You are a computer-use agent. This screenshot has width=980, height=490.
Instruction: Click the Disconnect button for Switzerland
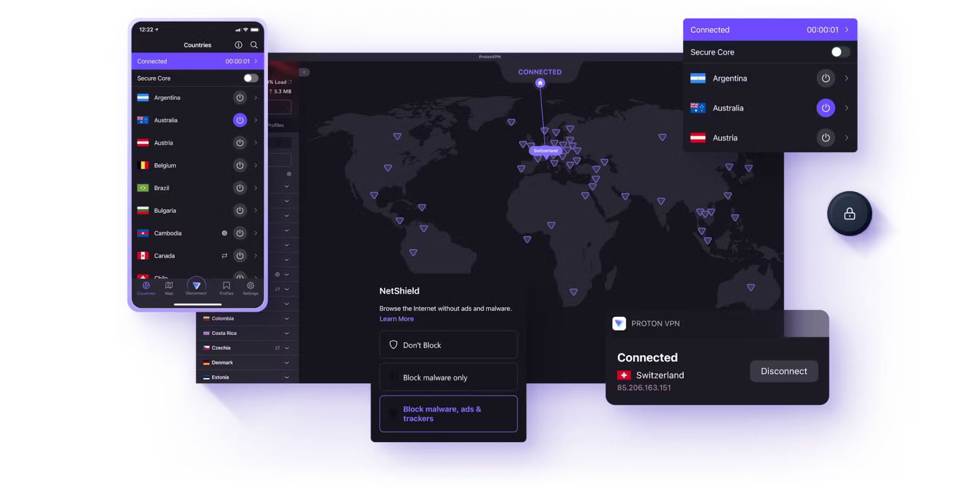pos(783,371)
